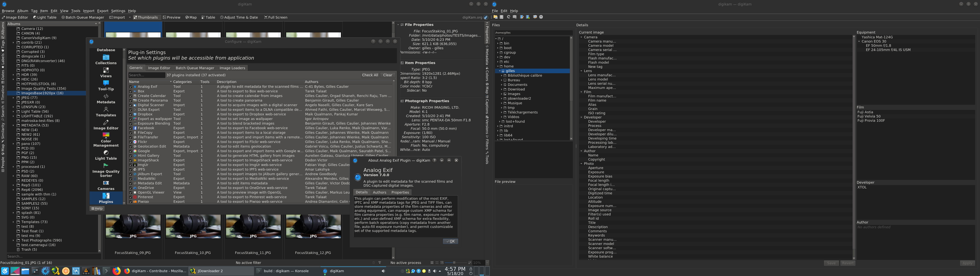980x276 pixels.
Task: Click the Reload icon in Analog Exif toolbar
Action: (508, 17)
